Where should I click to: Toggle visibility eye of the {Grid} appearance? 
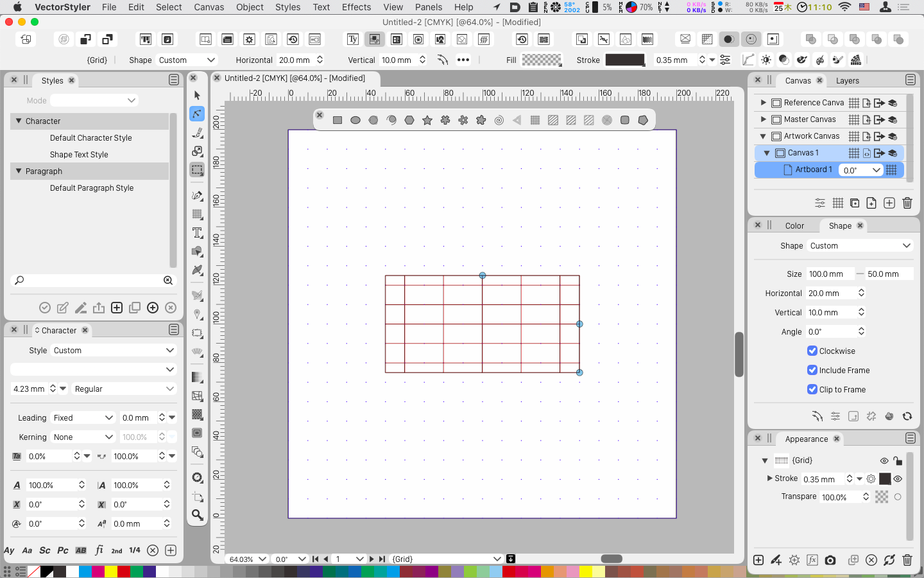(884, 460)
